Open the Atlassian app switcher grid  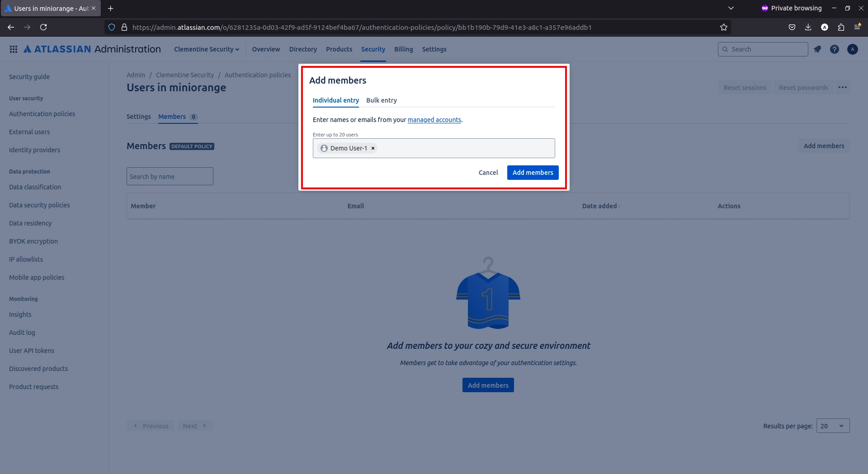(14, 49)
